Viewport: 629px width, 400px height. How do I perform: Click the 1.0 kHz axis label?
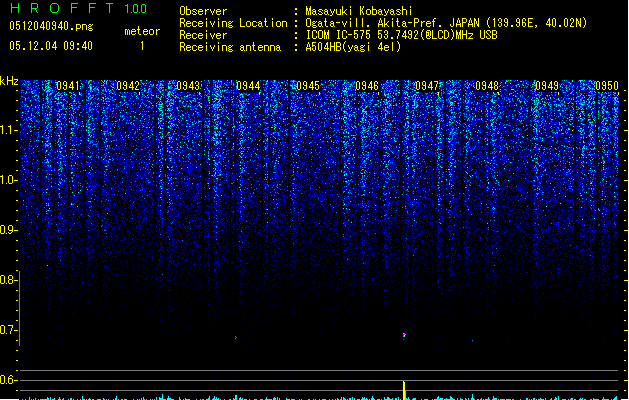pyautogui.click(x=9, y=180)
